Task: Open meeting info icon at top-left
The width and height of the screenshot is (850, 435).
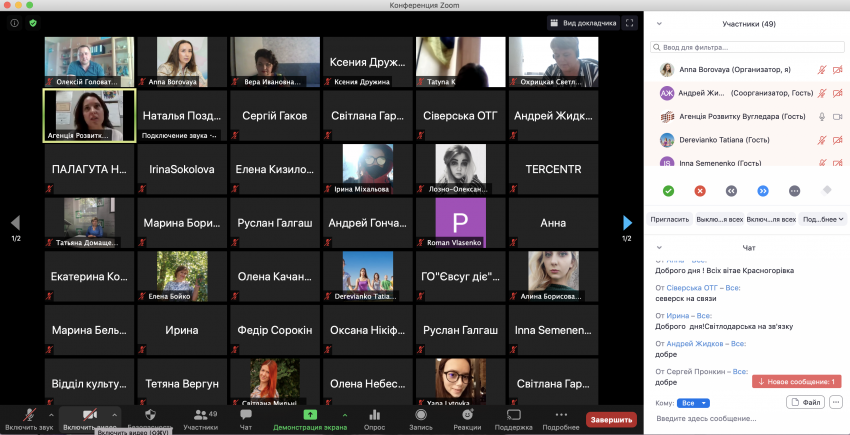Action: 15,23
